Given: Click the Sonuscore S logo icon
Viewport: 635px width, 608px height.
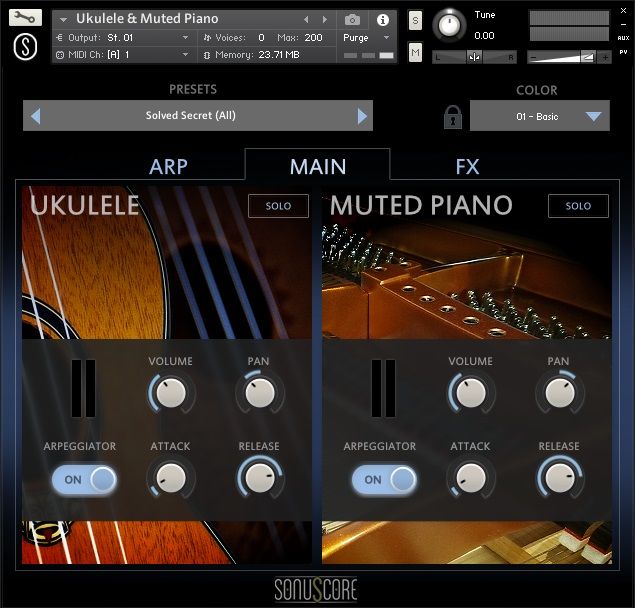Looking at the screenshot, I should 25,47.
